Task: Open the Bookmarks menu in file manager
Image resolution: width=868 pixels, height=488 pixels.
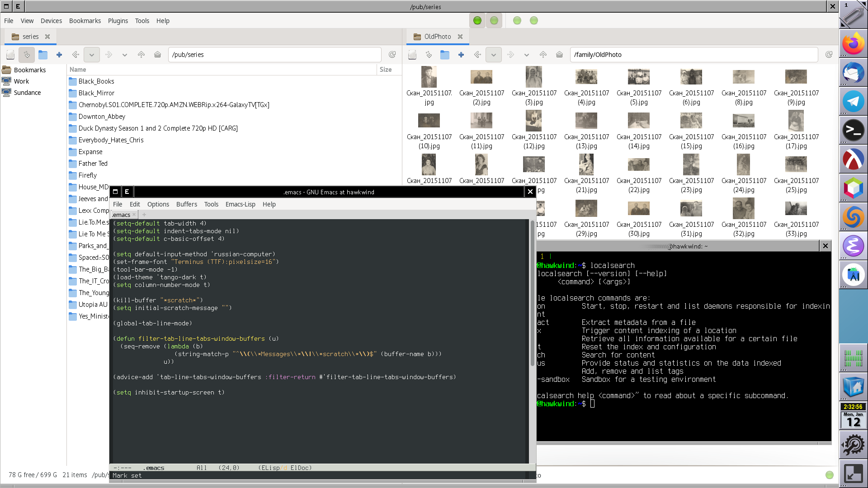Action: pos(85,21)
